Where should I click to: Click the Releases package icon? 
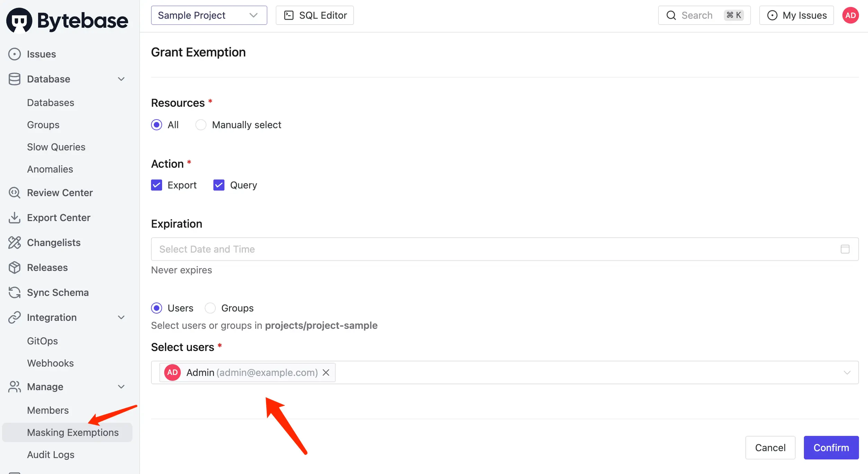pyautogui.click(x=14, y=267)
